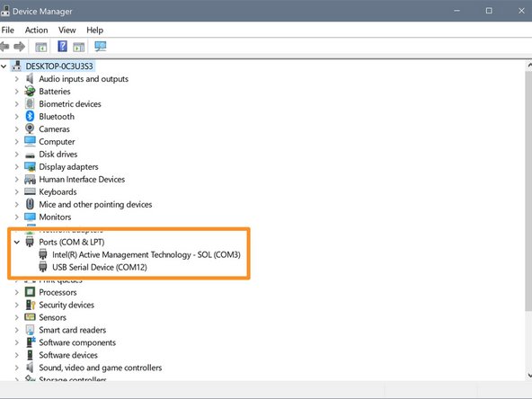
Task: Click the Human Interface Devices icon
Action: [x=30, y=179]
